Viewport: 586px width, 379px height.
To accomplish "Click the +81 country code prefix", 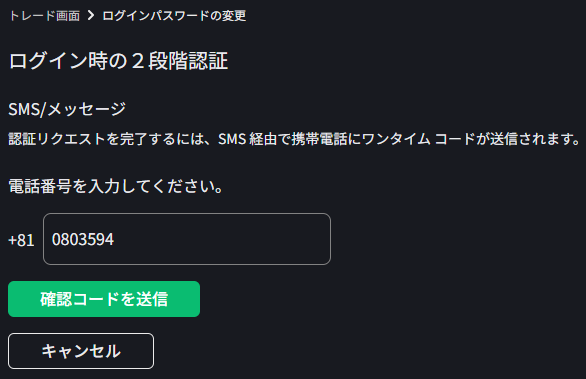I will [21, 240].
